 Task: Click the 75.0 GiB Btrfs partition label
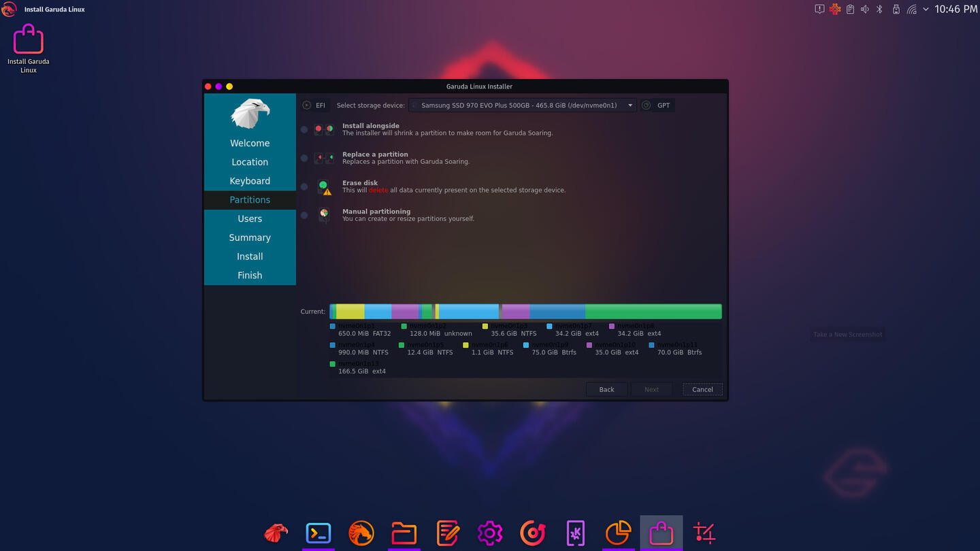pos(554,352)
